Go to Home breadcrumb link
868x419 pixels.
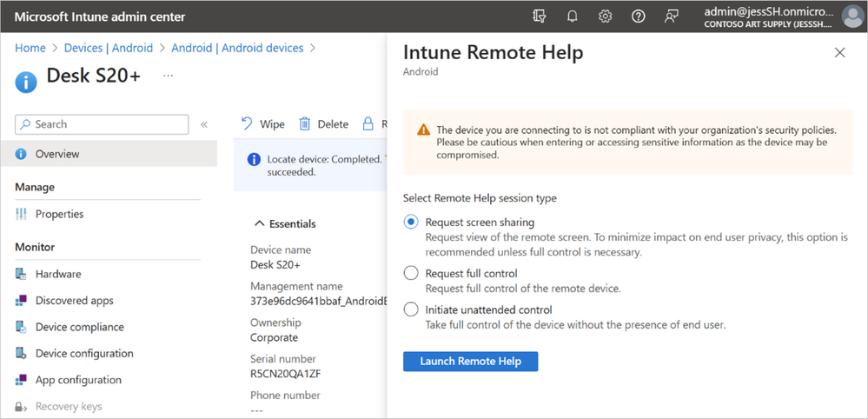(x=30, y=48)
